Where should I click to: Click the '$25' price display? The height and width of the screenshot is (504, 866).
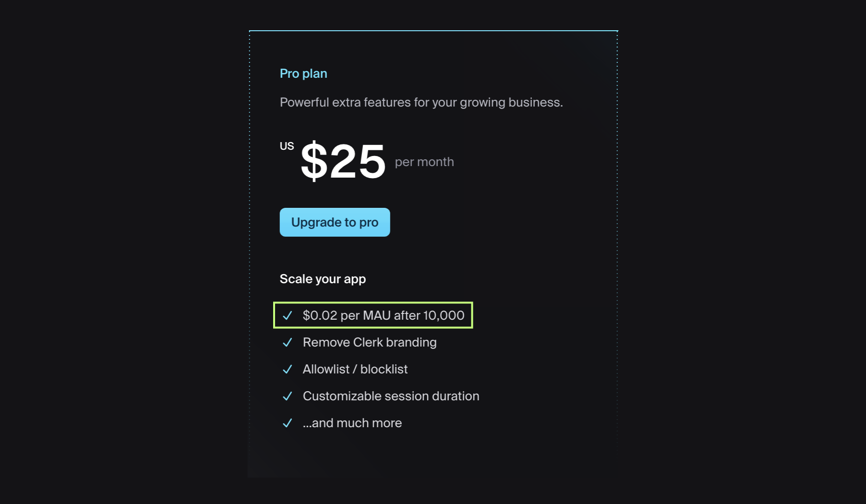pyautogui.click(x=342, y=162)
